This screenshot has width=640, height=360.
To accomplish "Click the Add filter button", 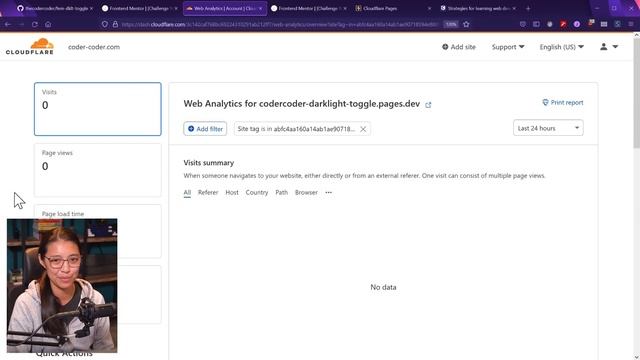I will click(205, 129).
